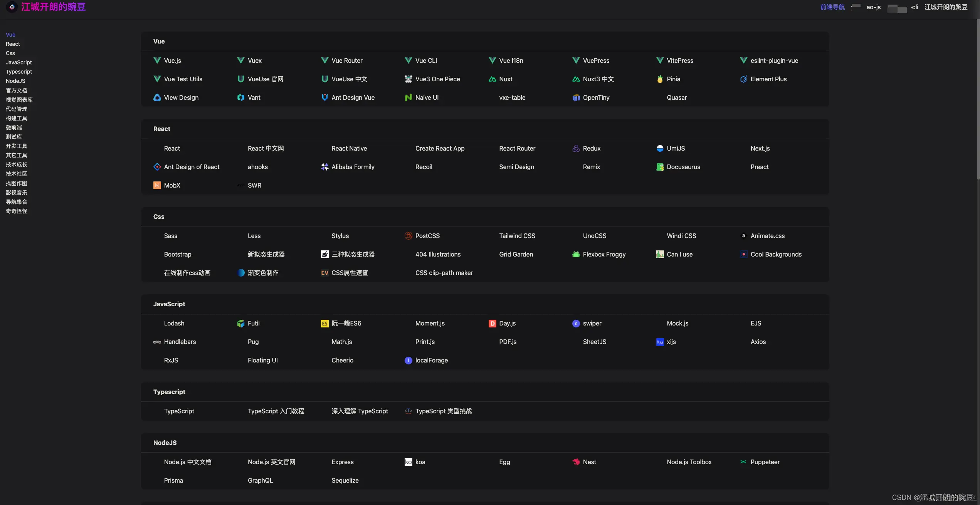
Task: Click the Day.js red icon
Action: pyautogui.click(x=492, y=323)
